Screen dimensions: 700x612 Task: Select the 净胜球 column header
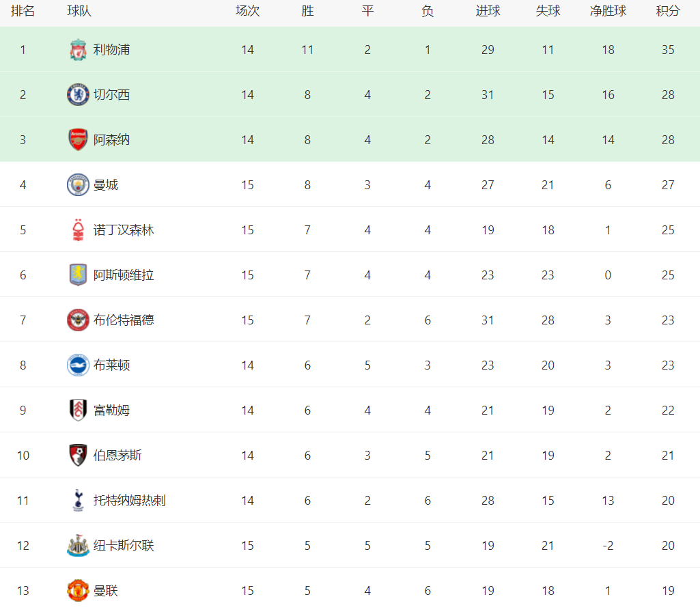608,12
